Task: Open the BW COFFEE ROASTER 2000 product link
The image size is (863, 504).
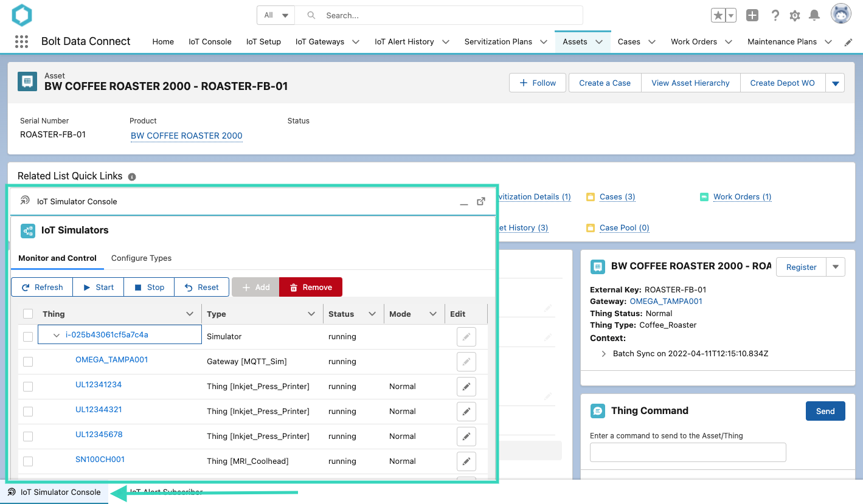Action: 187,136
